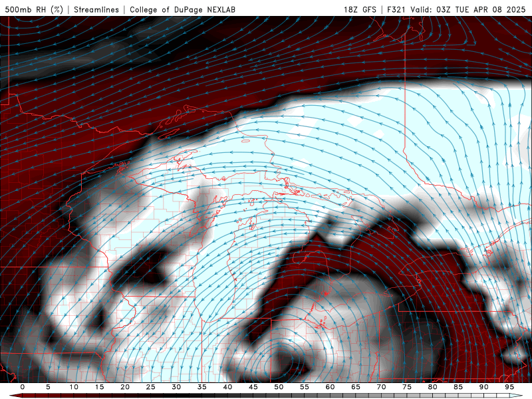This screenshot has height=399, width=532.
Task: Select the "65" color scale label
Action: 356,387
